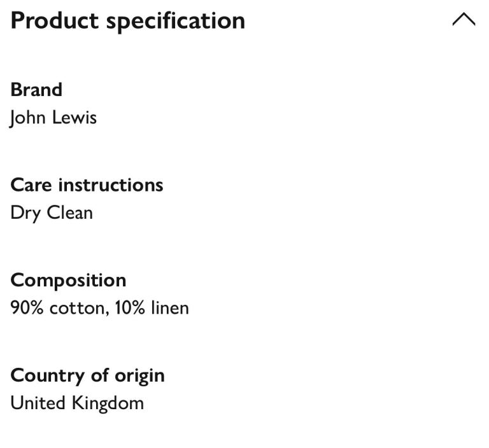
Task: Click the Product specification heading
Action: click(127, 20)
